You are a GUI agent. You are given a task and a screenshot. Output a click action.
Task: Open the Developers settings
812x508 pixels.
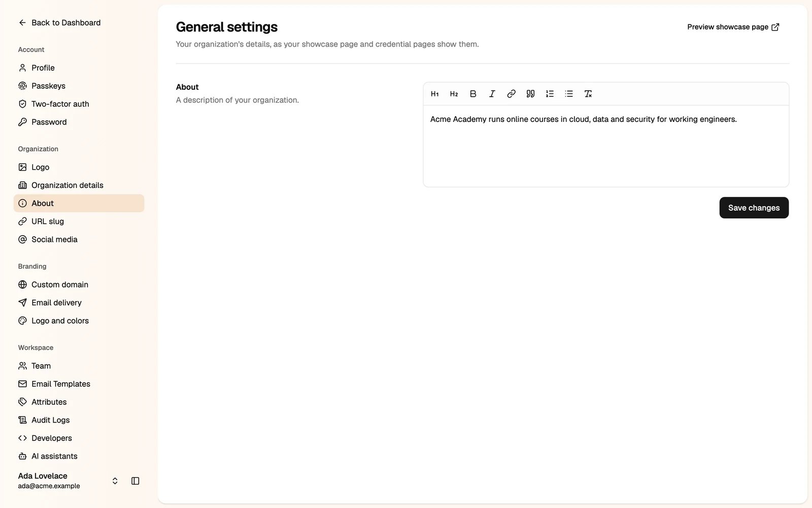pyautogui.click(x=79, y=438)
